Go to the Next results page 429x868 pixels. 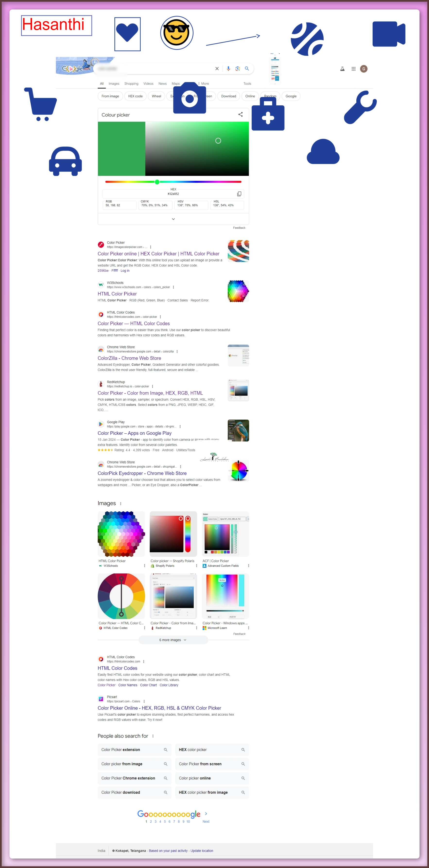tap(206, 821)
